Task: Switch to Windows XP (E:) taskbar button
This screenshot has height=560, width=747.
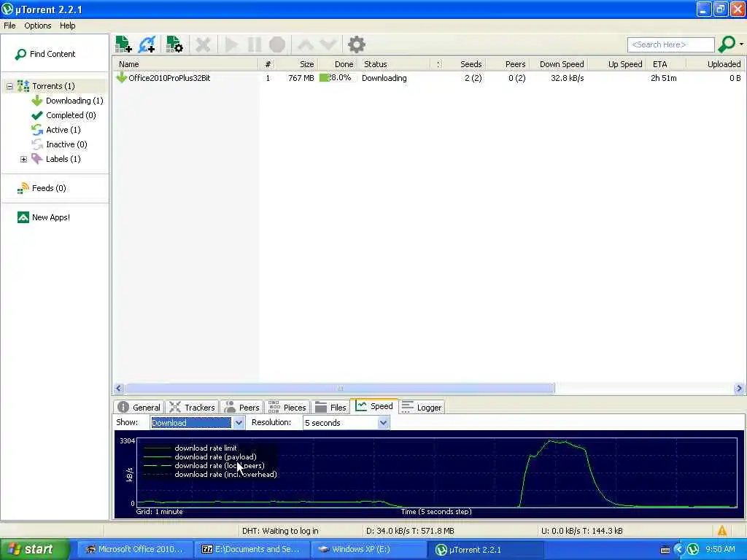Action: tap(368, 550)
